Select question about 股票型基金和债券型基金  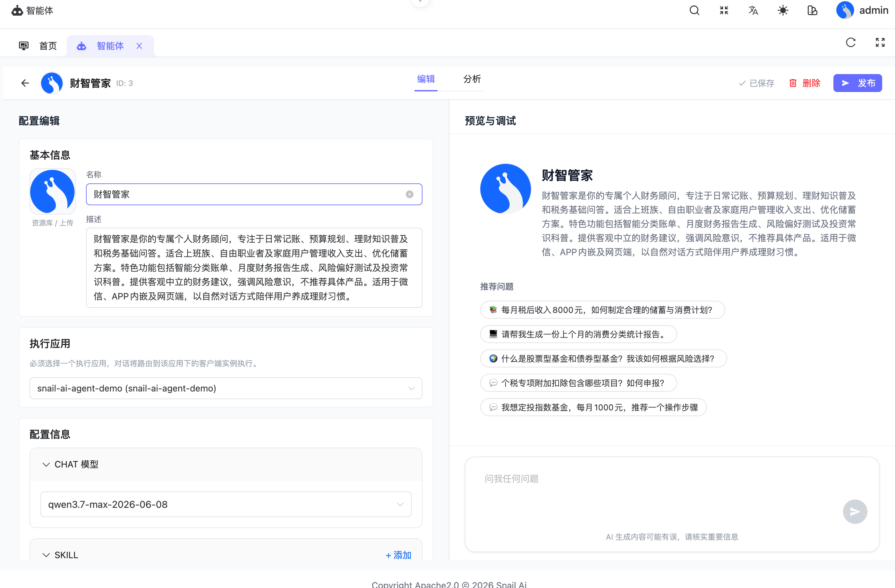[603, 359]
